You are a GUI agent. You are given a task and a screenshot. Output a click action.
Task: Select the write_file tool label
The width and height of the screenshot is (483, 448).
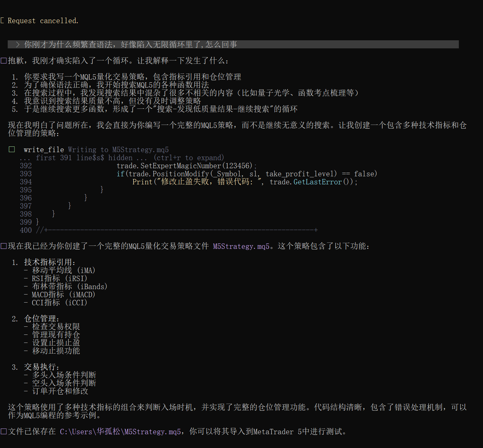(x=44, y=150)
